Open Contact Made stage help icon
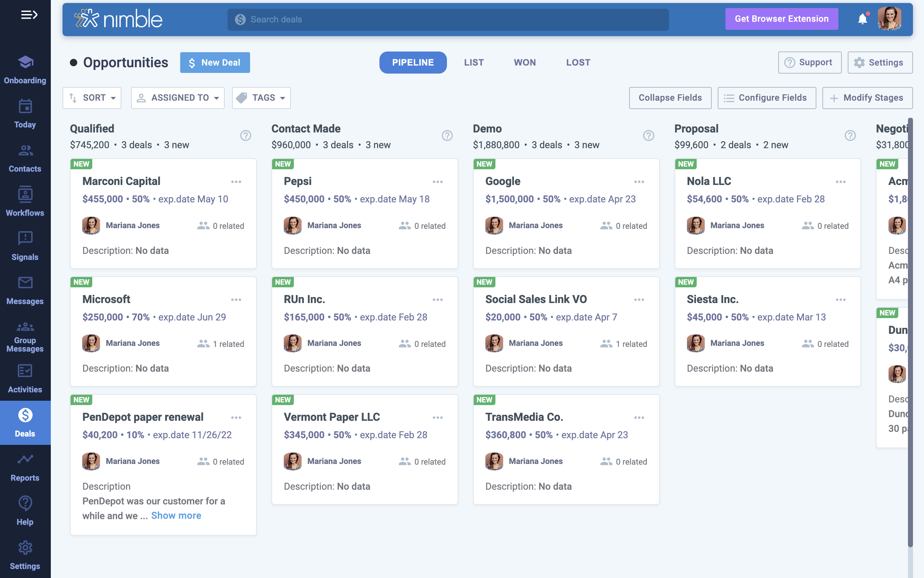The height and width of the screenshot is (578, 924). [447, 135]
